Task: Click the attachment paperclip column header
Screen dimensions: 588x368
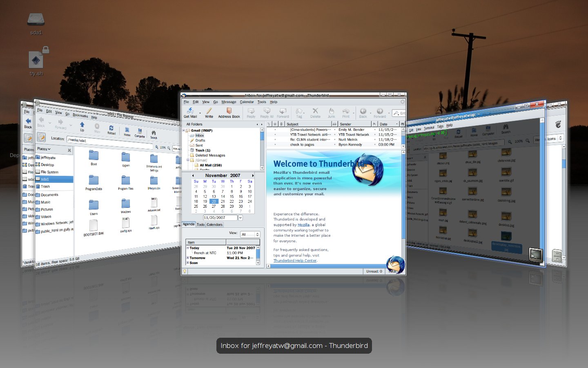Action: pos(281,124)
